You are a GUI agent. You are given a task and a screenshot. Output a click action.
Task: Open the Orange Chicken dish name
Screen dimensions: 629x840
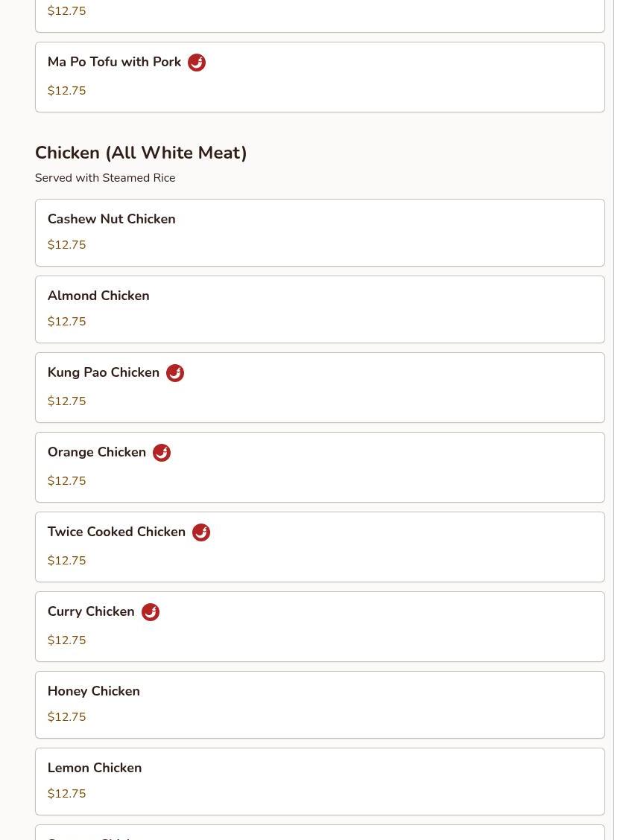coord(97,452)
